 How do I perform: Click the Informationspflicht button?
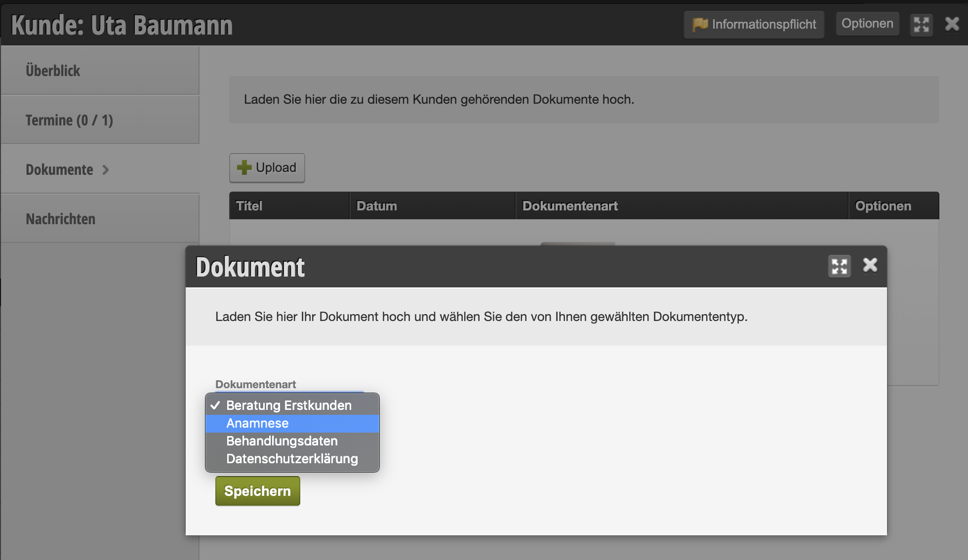tap(754, 24)
